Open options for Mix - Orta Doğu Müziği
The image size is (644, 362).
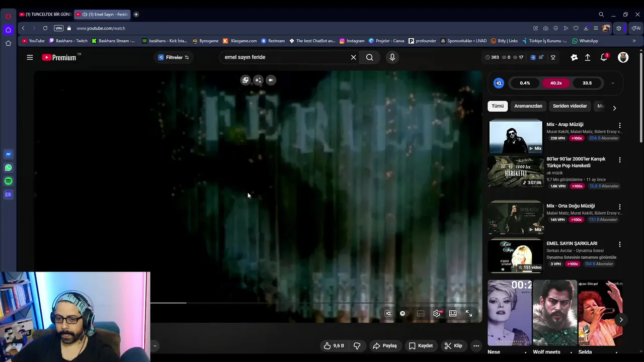pyautogui.click(x=619, y=207)
